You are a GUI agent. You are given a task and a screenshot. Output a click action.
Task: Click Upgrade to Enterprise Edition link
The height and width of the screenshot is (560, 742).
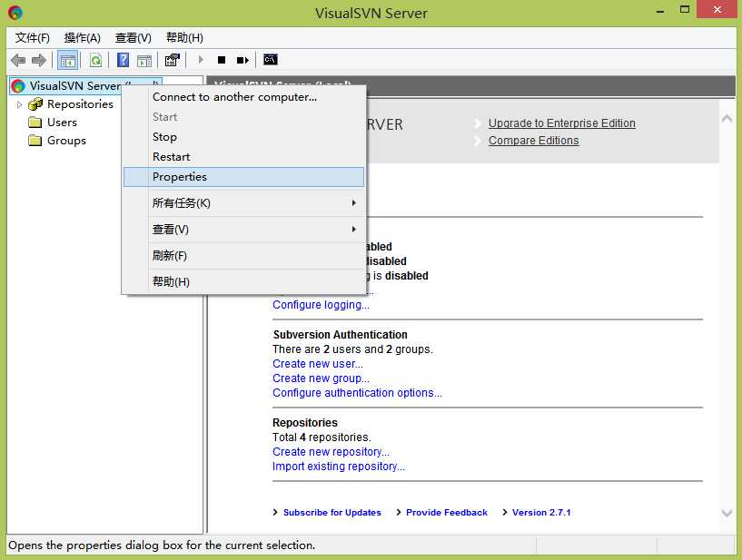point(561,123)
